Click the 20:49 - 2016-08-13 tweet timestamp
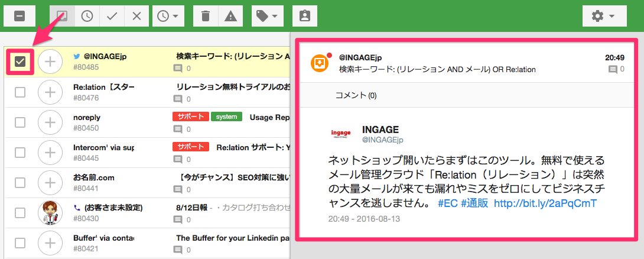The height and width of the screenshot is (259, 644). (x=364, y=219)
